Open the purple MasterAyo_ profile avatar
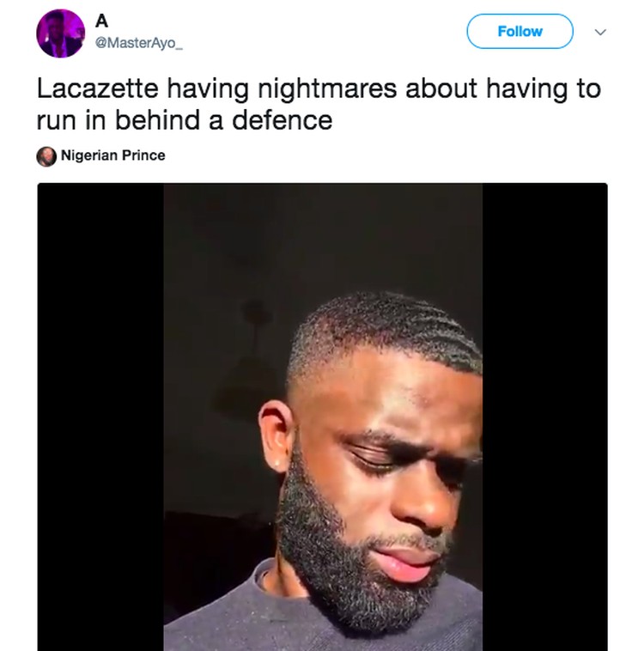644x651 pixels. [x=61, y=33]
